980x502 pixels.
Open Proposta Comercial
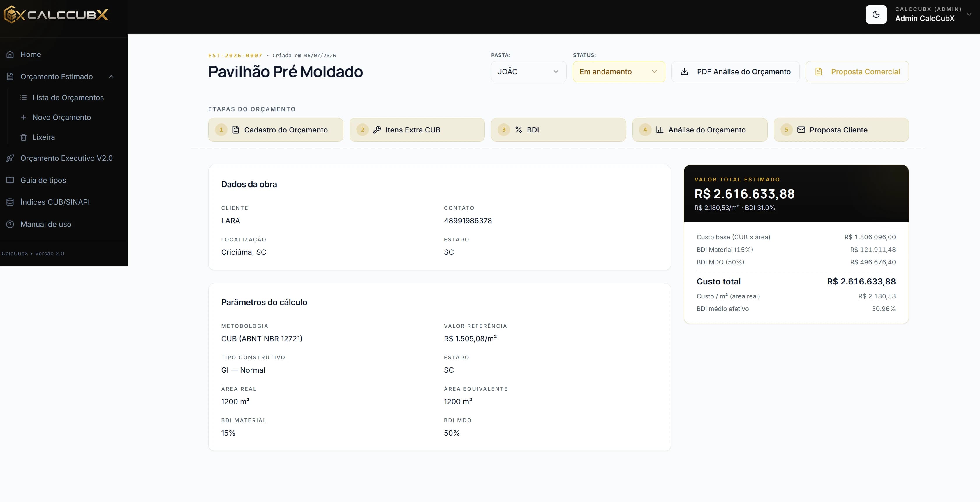pos(857,72)
